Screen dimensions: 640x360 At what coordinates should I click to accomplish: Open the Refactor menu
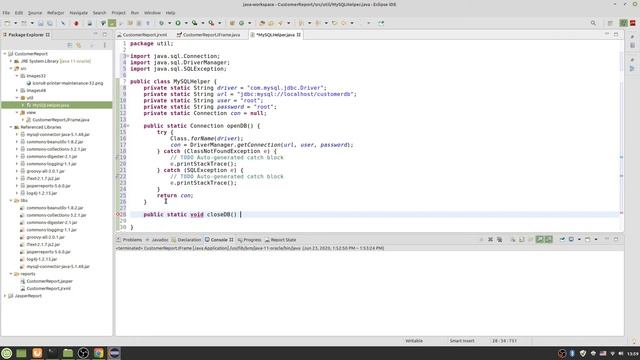56,13
